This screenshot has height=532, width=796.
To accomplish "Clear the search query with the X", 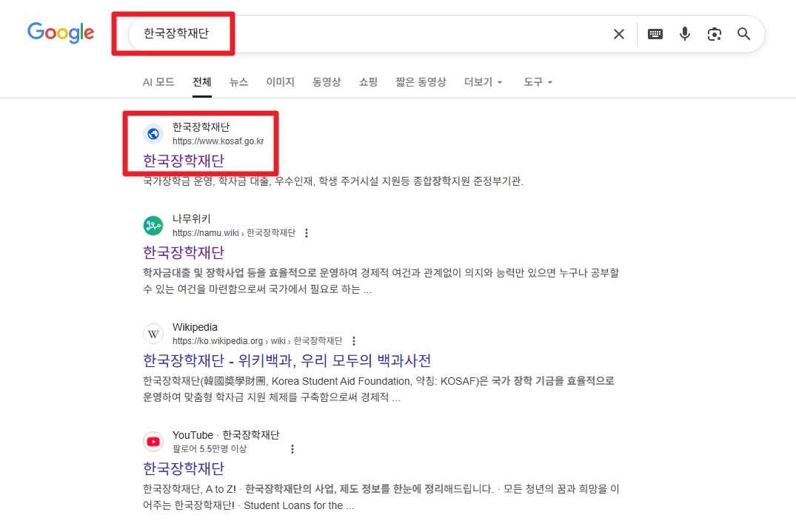I will (x=618, y=33).
